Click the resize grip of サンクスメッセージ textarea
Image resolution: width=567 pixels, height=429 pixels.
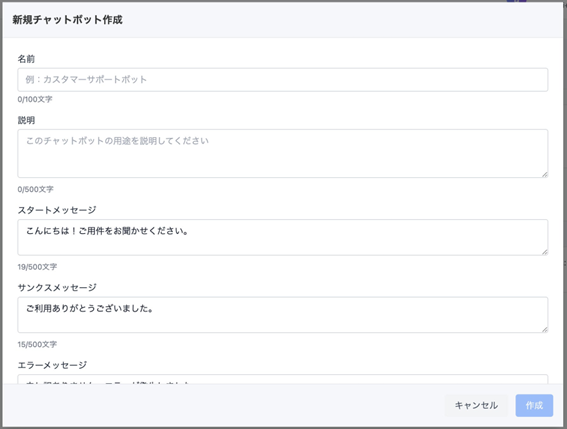coord(545,329)
